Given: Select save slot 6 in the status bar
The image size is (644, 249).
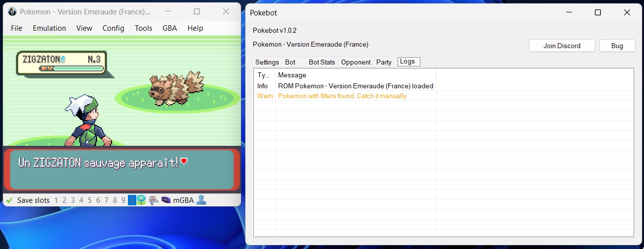Looking at the screenshot, I should point(98,200).
